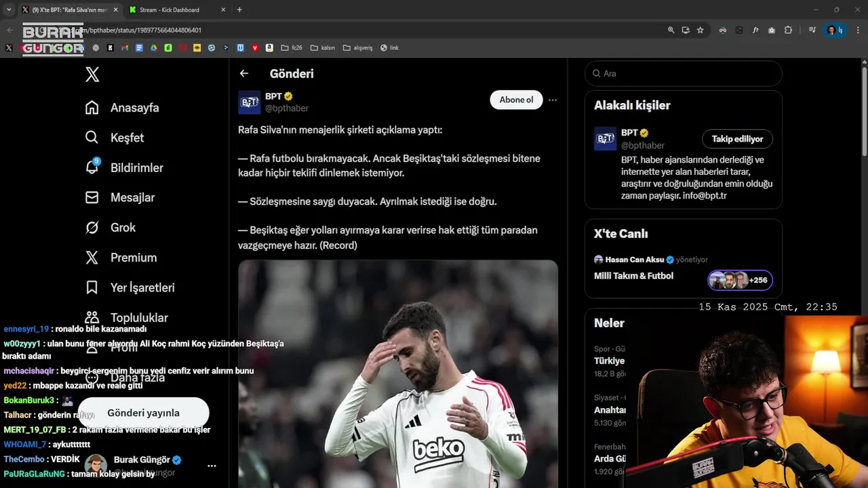Click the browser zoom magnifier icon

point(671,30)
